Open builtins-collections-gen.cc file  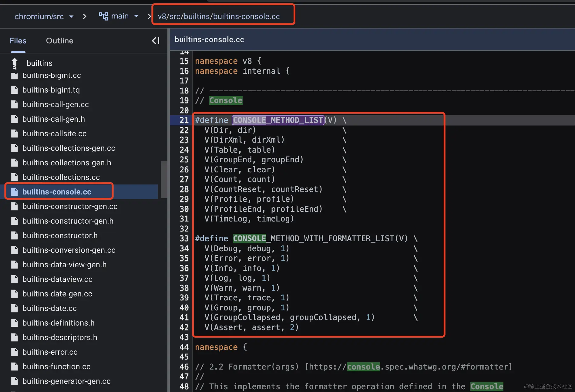click(69, 148)
